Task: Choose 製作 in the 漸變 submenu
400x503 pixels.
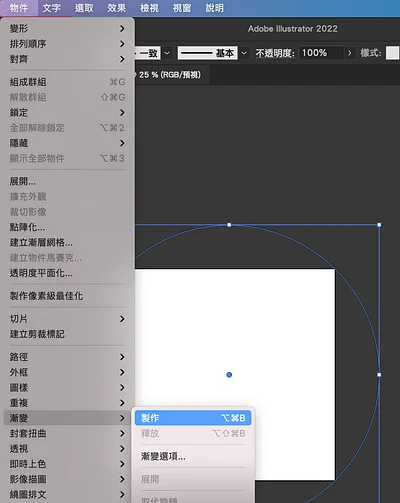Action: [193, 418]
